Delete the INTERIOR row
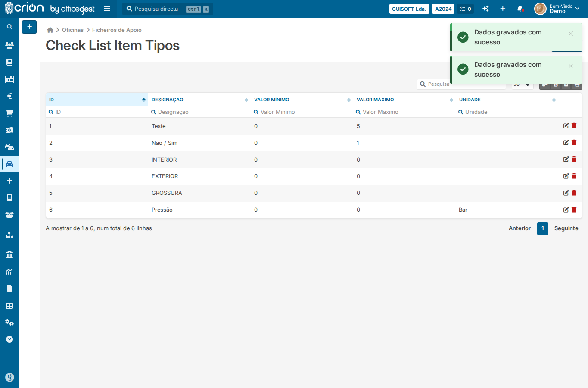 coord(574,160)
